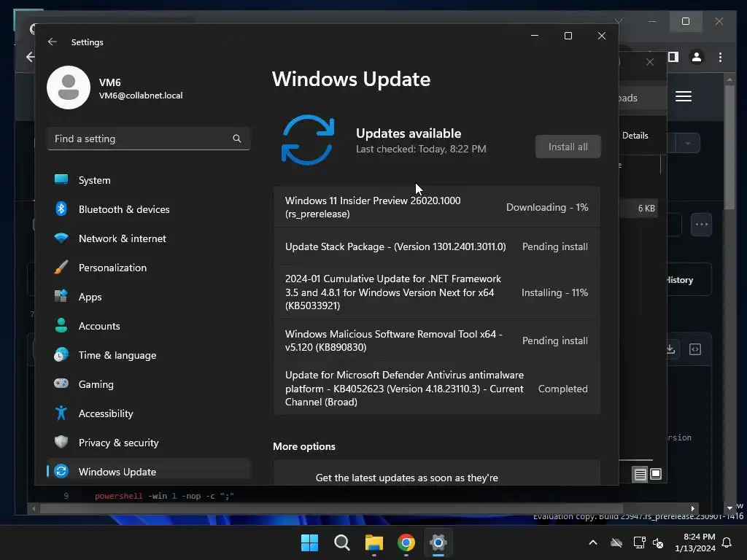Open Privacy & security settings
747x560 pixels.
[x=149, y=443]
